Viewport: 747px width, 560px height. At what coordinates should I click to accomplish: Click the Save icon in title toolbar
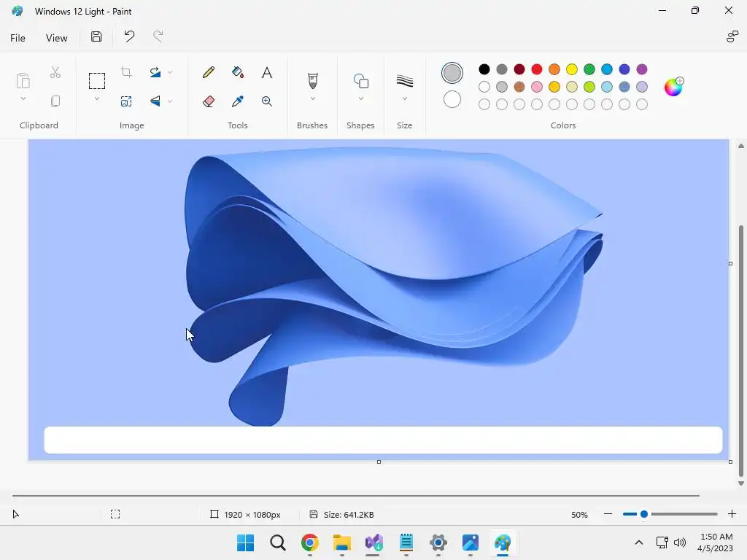[96, 36]
